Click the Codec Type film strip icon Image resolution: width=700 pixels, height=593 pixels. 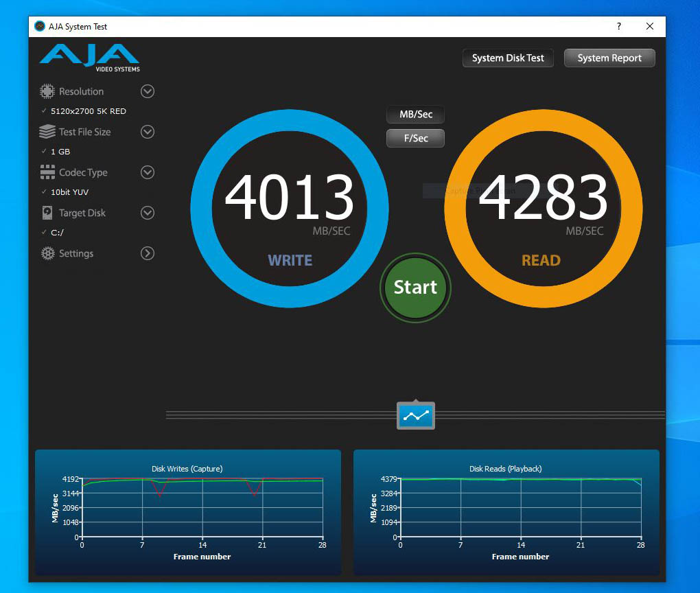[x=47, y=172]
